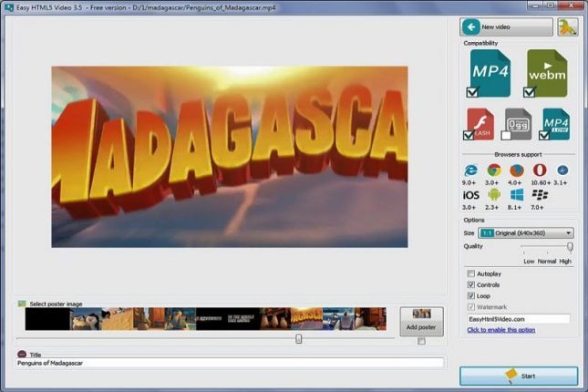
Task: Open the 'Click to enable this option' link
Action: point(501,330)
